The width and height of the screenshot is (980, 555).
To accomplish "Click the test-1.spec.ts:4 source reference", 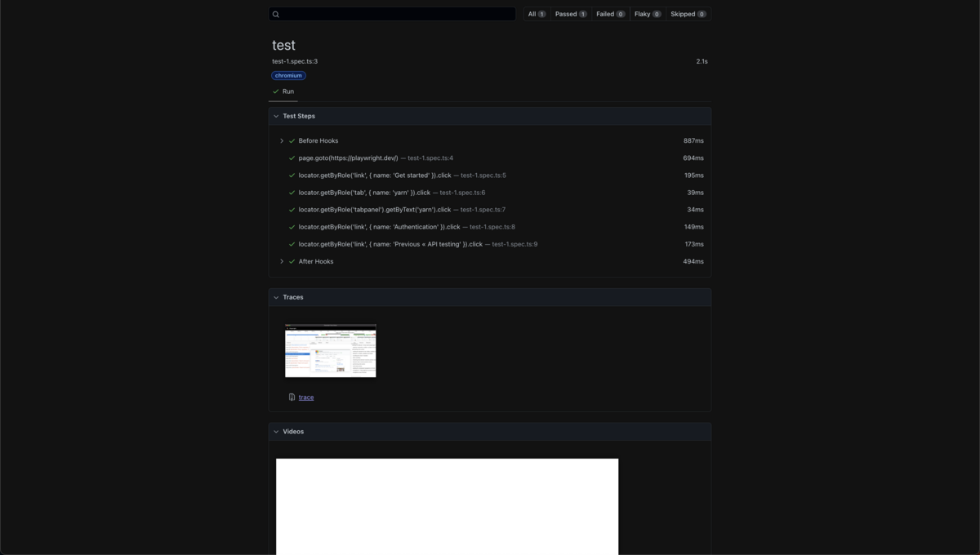I will coord(430,158).
